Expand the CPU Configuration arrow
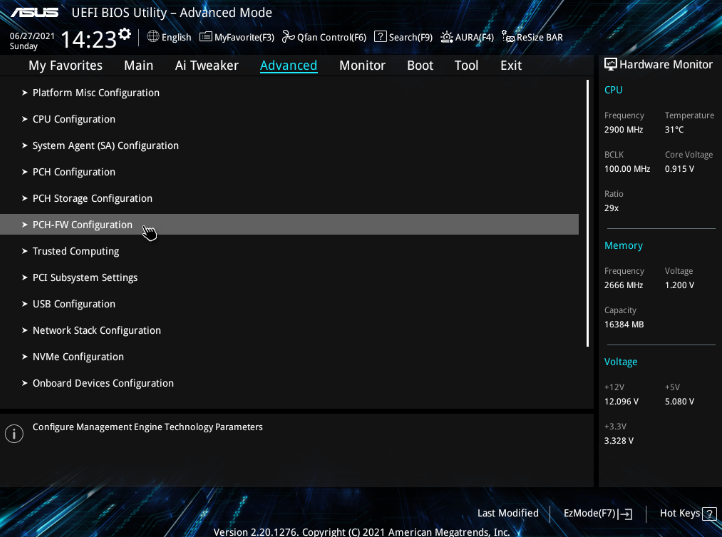722x537 pixels. point(24,119)
